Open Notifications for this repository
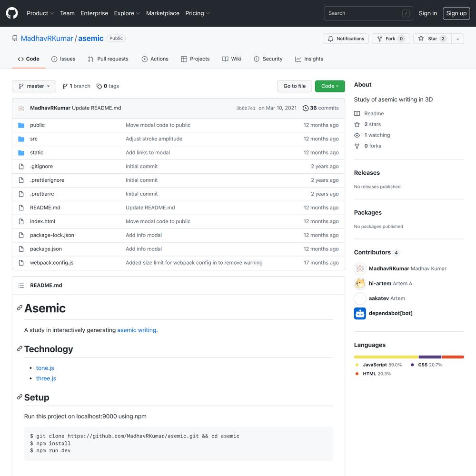Viewport: 476px width, 476px height. [x=346, y=39]
